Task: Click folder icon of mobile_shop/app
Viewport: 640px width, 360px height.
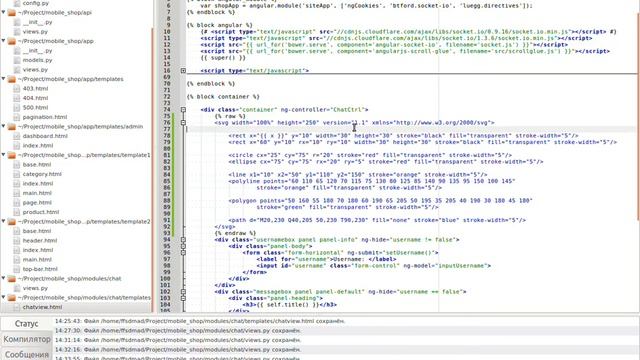Action: (12, 41)
